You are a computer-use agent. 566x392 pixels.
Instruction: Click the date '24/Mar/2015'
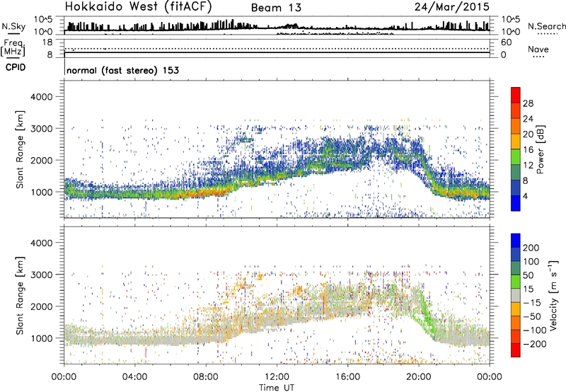tap(452, 7)
